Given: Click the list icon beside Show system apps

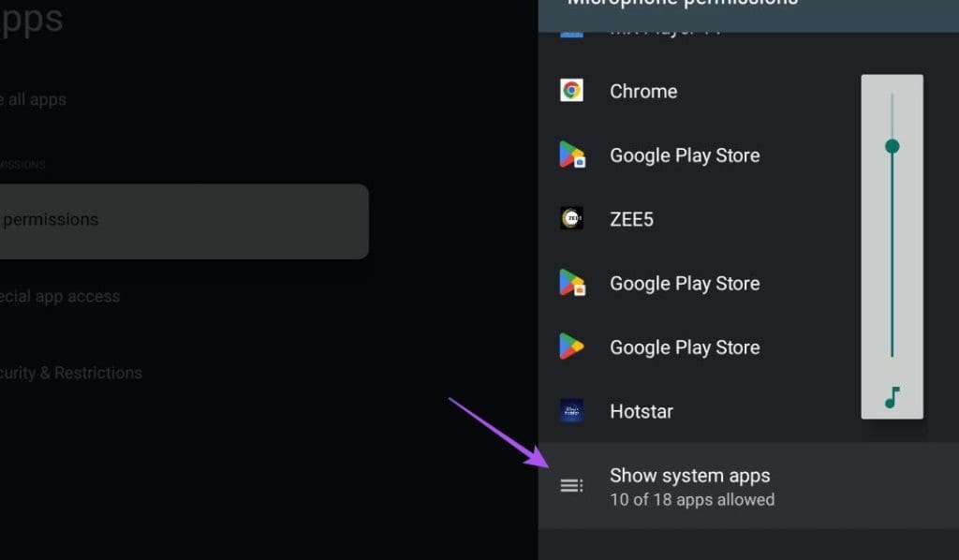Looking at the screenshot, I should [572, 485].
